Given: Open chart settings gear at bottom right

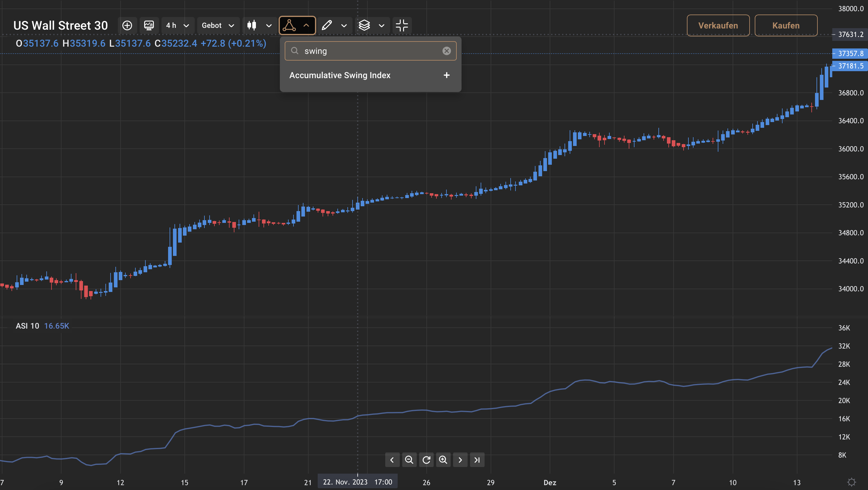Looking at the screenshot, I should pos(851,482).
